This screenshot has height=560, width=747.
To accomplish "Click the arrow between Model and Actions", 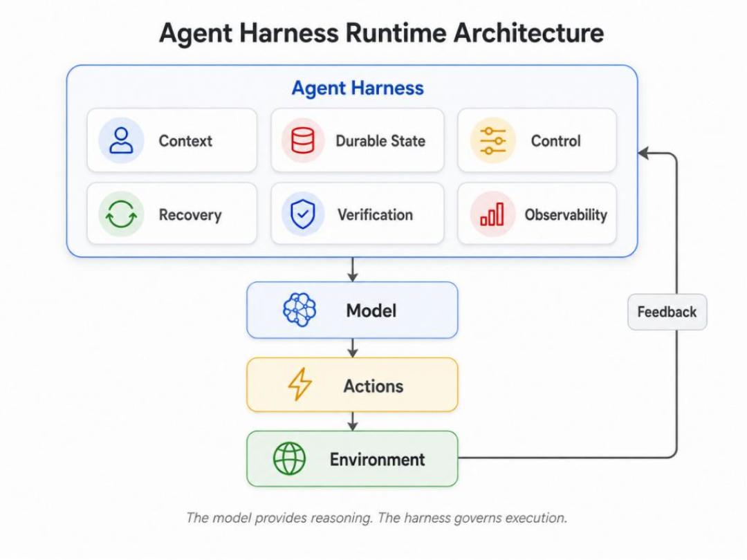I will pos(353,348).
